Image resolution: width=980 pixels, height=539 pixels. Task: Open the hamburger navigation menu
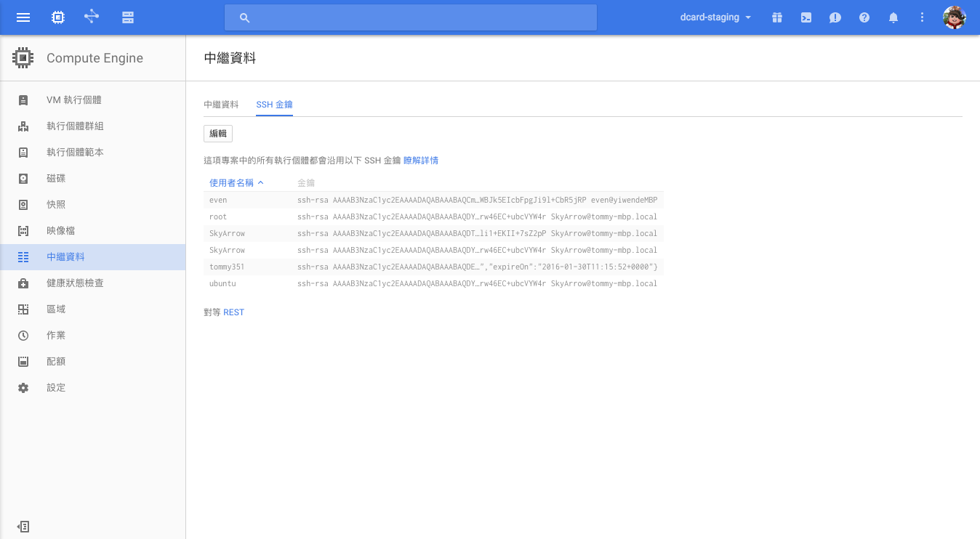[x=23, y=17]
